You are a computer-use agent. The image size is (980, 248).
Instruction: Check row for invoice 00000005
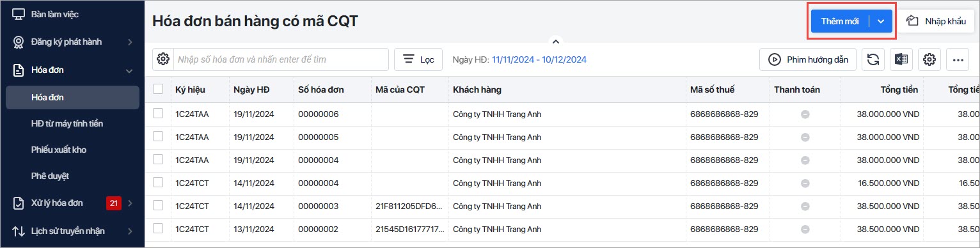[x=158, y=137]
